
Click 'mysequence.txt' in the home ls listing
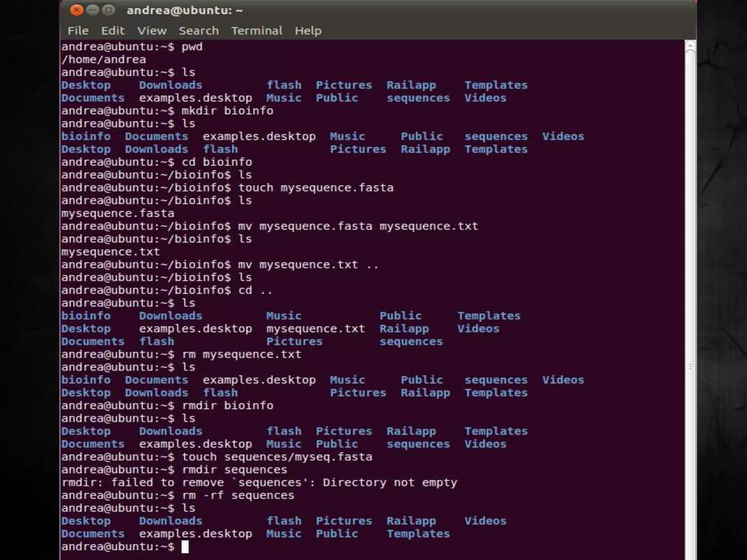(315, 329)
